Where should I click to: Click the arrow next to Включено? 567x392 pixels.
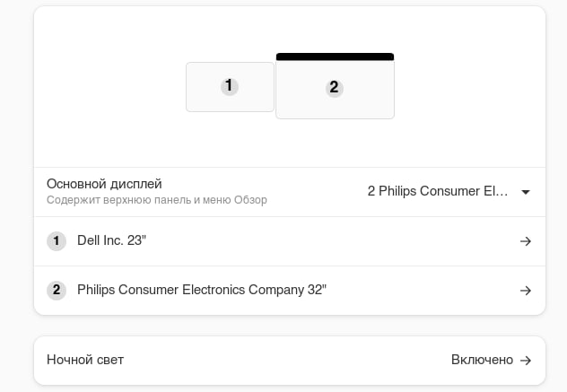pos(526,361)
